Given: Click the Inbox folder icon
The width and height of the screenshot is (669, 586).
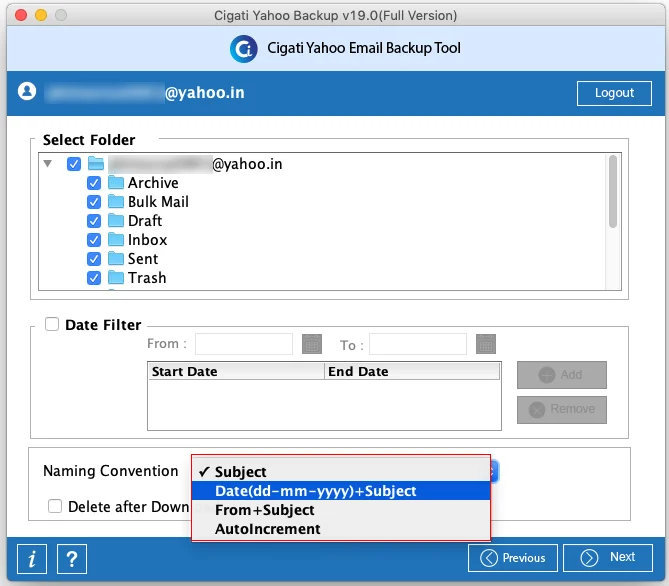Looking at the screenshot, I should [116, 239].
